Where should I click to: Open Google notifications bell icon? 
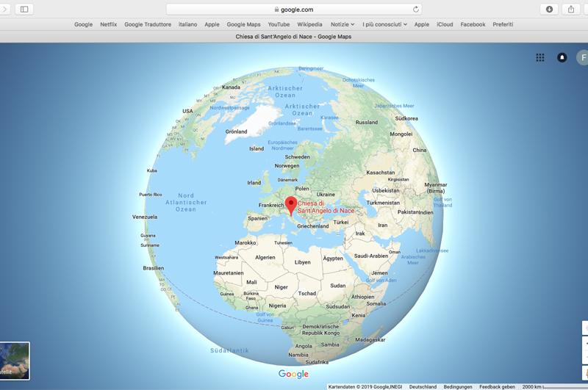coord(562,57)
